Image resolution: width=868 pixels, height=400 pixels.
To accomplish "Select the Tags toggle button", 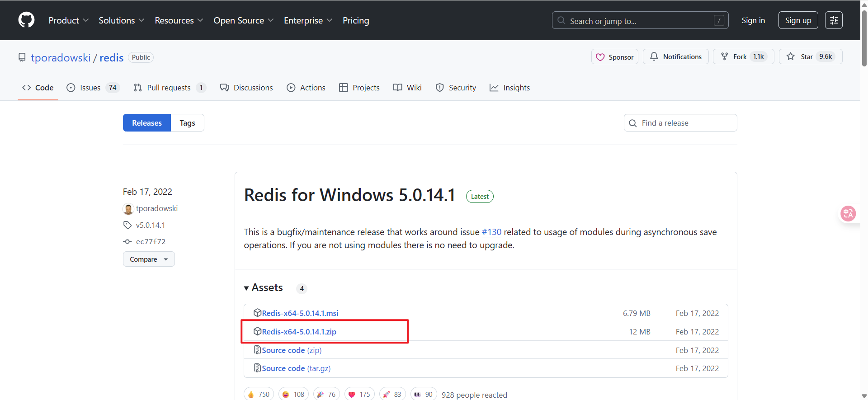I will coord(187,123).
